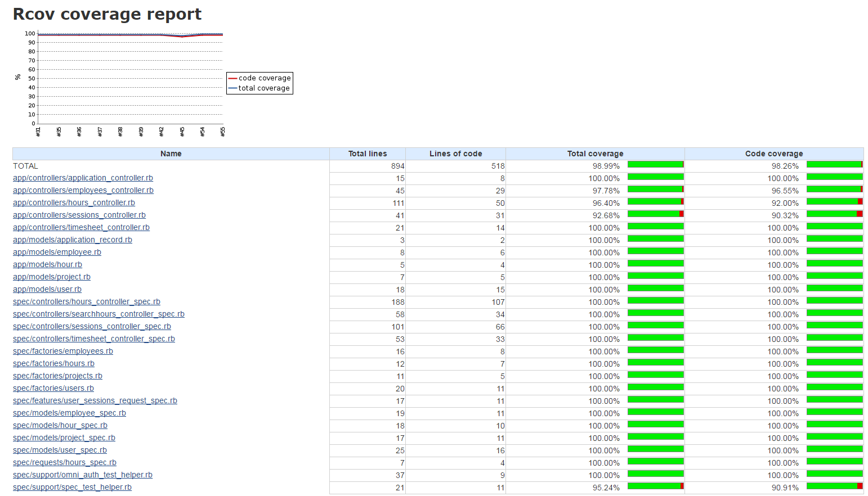Open app/controllers/application_controller.rb link
This screenshot has width=868, height=496.
pos(83,178)
